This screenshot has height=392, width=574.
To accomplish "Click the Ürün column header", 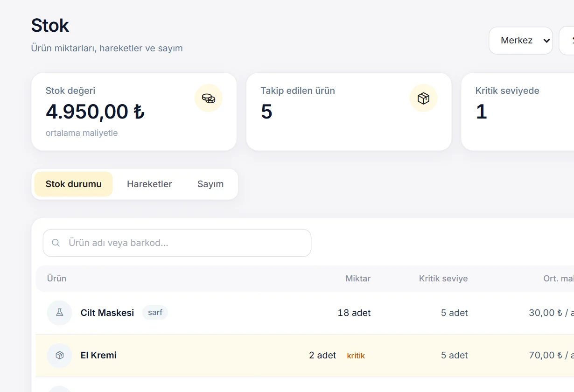I will tap(56, 279).
